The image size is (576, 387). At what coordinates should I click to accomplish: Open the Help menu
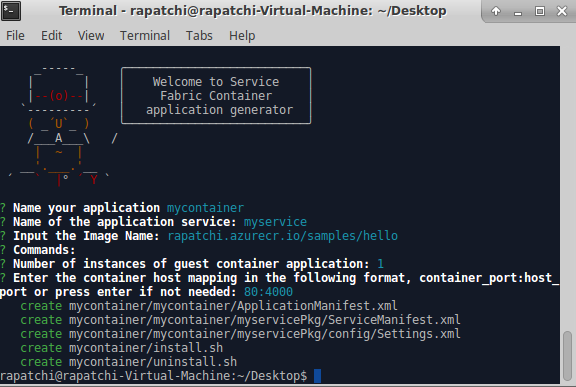pos(242,36)
